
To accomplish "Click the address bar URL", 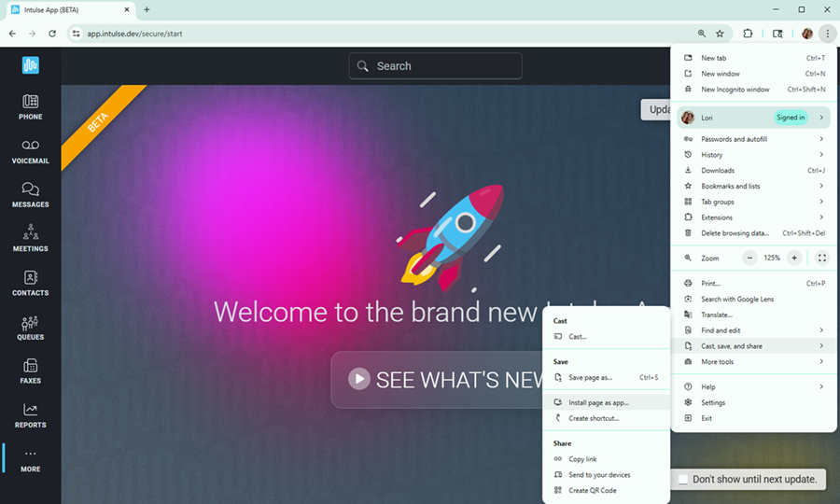I will 135,34.
